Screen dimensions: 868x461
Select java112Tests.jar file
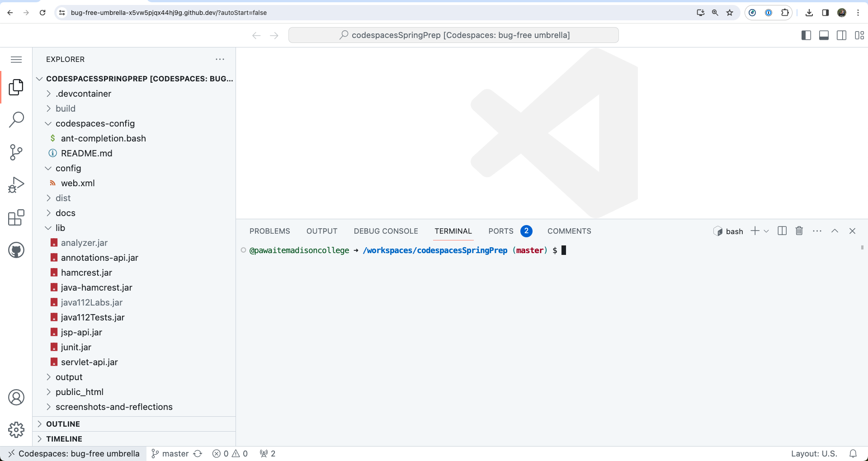134,317
